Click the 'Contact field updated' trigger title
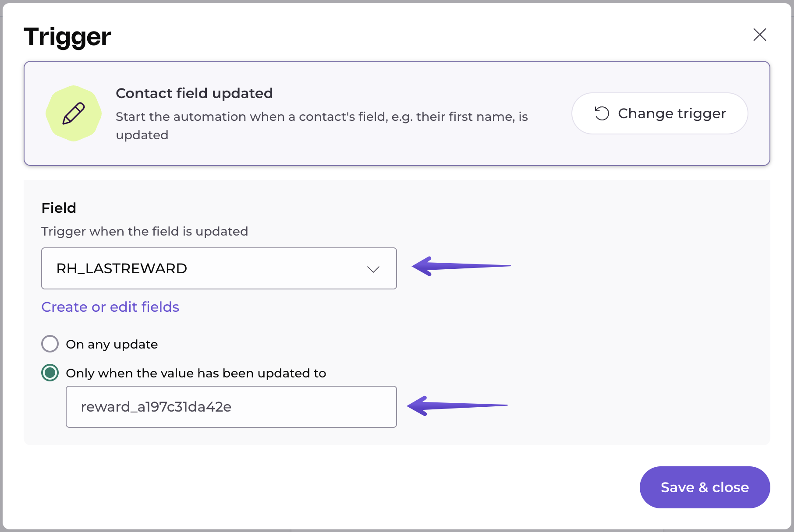The image size is (794, 532). 194,93
